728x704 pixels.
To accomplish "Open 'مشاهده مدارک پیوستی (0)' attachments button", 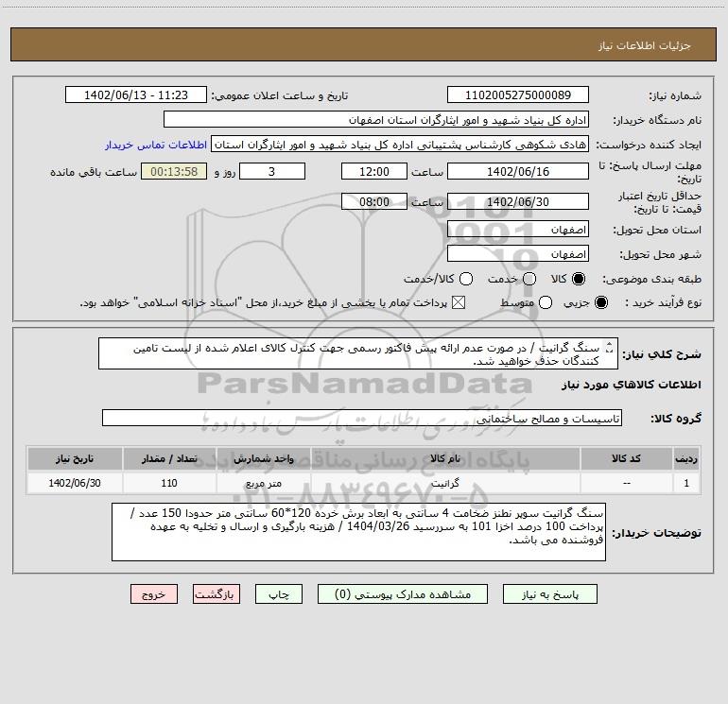I will point(403,594).
